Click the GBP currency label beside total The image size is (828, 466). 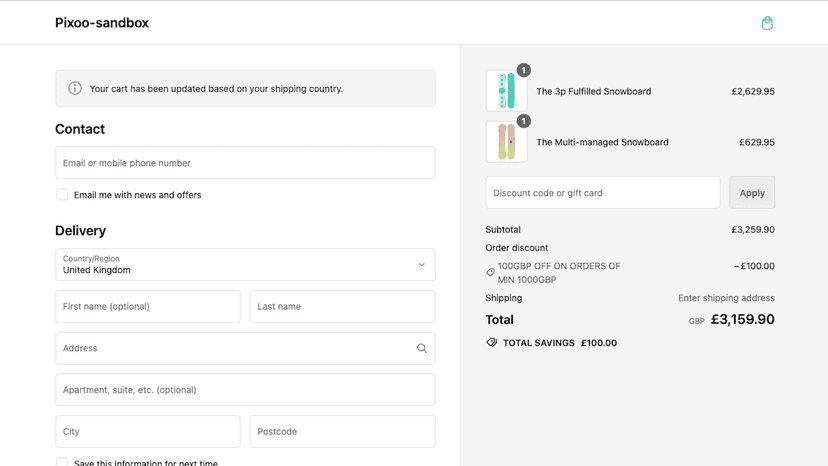[697, 321]
